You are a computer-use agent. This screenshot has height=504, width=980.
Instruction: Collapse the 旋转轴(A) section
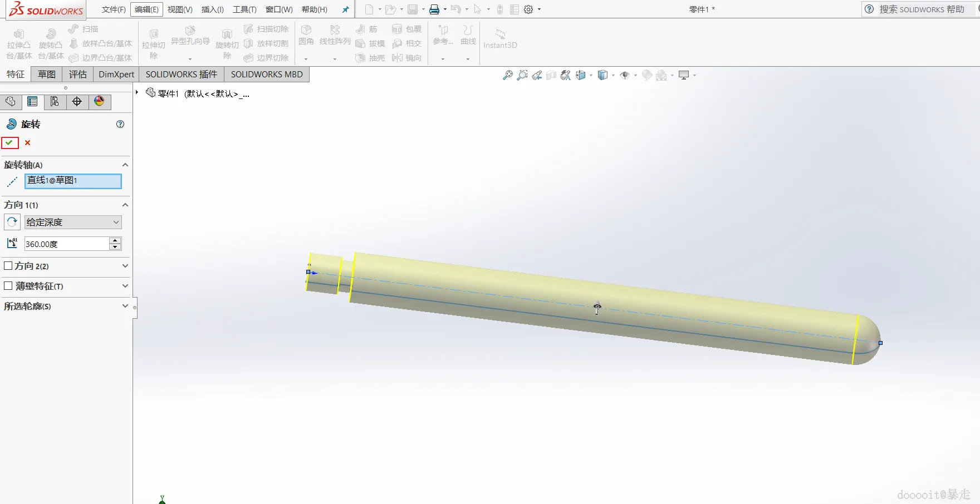tap(125, 165)
